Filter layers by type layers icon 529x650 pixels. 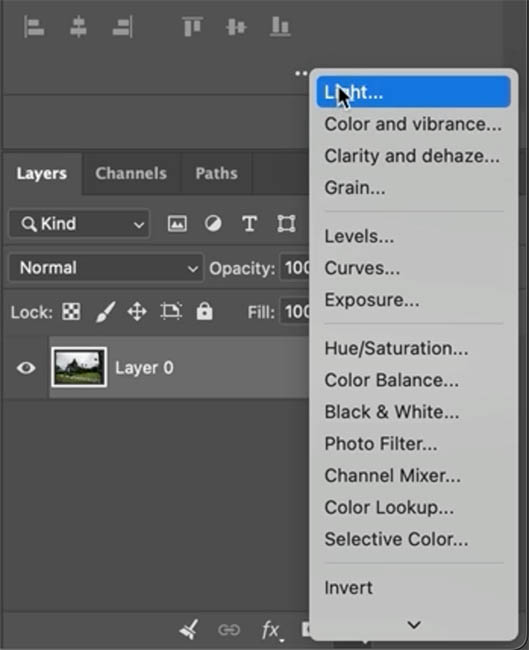(249, 224)
